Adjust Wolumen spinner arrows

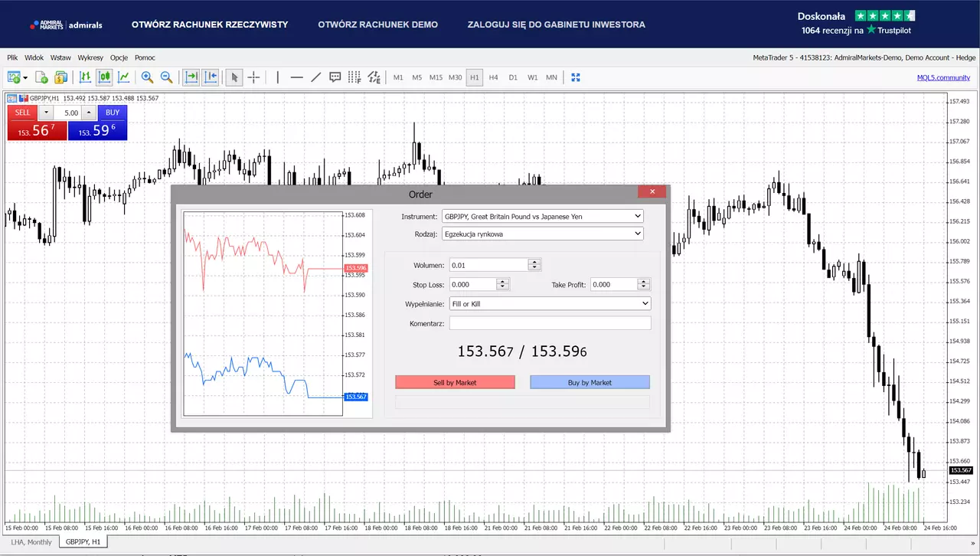pos(534,264)
